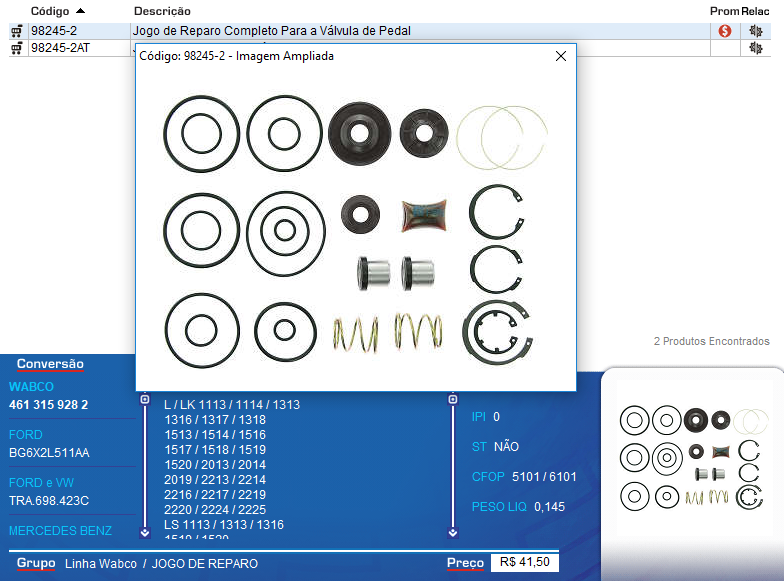Screen dimensions: 784x581
Task: Click the Prom column header
Action: 724,10
